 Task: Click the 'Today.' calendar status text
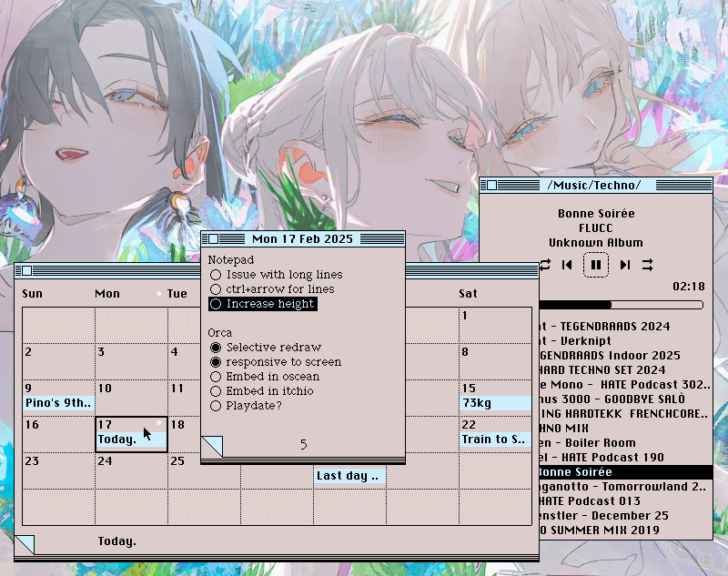(117, 541)
